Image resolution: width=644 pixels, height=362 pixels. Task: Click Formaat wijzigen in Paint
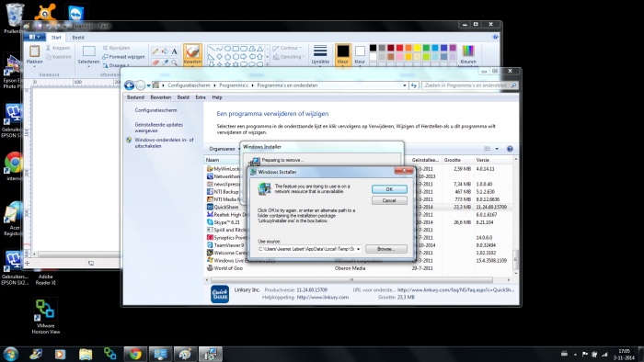(123, 57)
